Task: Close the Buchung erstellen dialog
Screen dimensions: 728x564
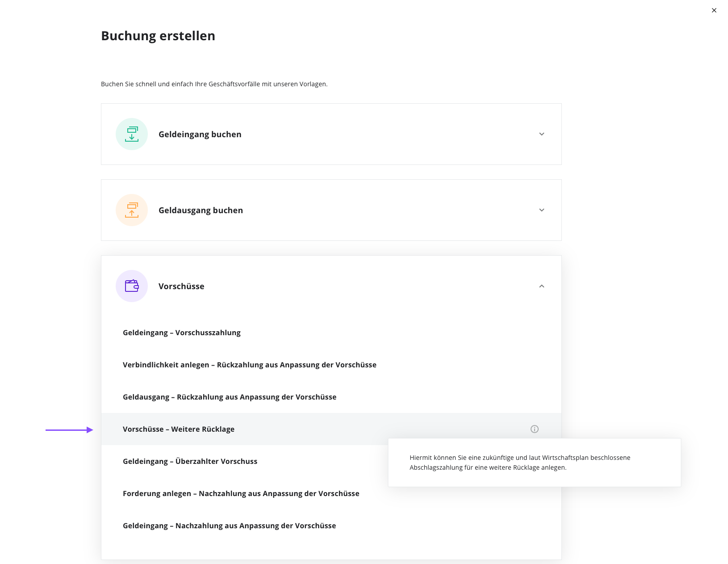Action: [714, 10]
